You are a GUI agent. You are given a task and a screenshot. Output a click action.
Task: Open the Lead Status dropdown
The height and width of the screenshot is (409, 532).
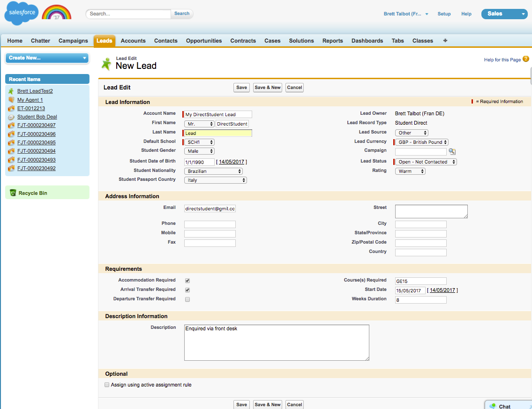coord(426,162)
